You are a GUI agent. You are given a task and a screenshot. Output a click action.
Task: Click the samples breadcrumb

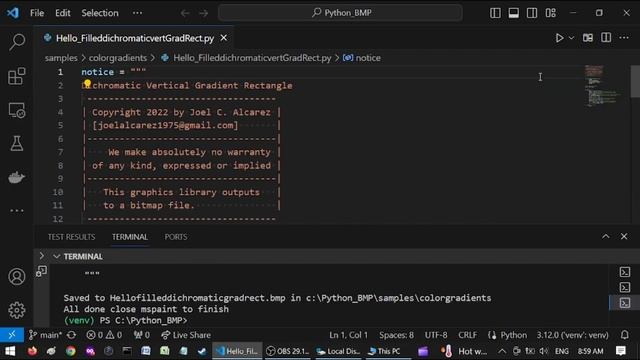click(61, 58)
